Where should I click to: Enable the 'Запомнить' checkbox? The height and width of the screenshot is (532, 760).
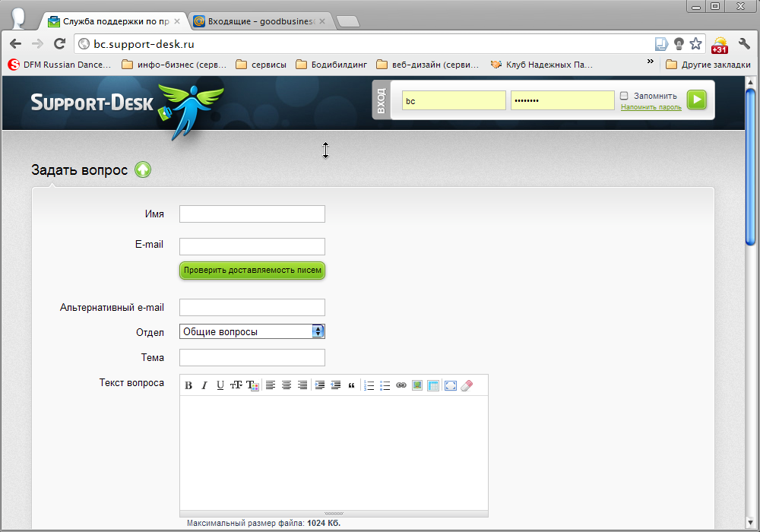[624, 96]
